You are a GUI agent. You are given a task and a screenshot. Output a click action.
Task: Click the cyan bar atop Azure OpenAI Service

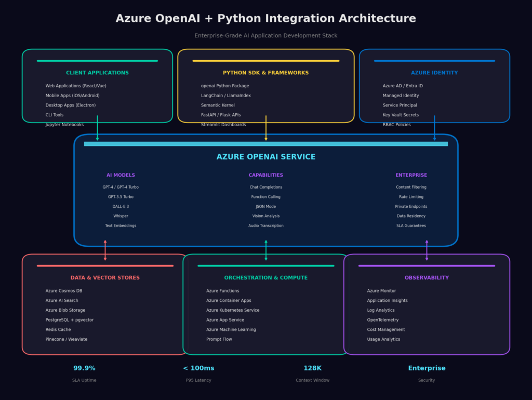266,144
